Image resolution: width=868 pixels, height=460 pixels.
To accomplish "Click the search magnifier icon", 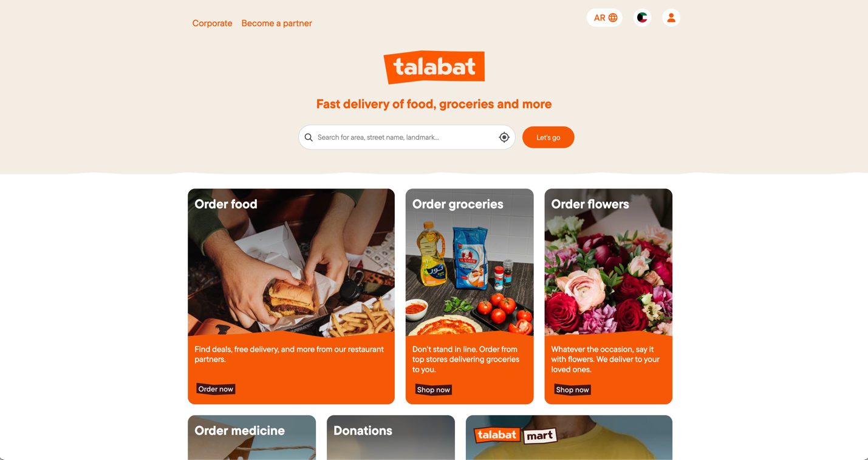I will (309, 137).
